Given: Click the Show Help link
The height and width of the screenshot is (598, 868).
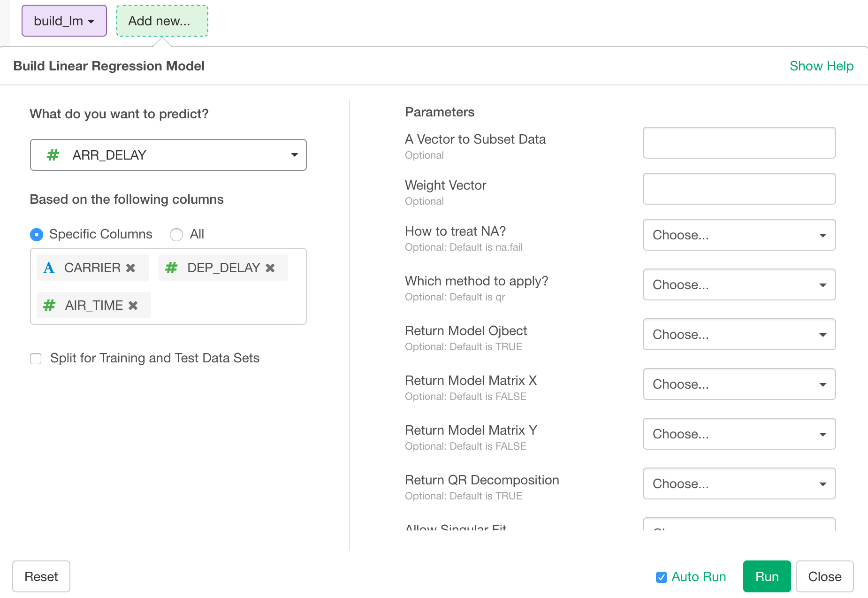Looking at the screenshot, I should click(822, 66).
